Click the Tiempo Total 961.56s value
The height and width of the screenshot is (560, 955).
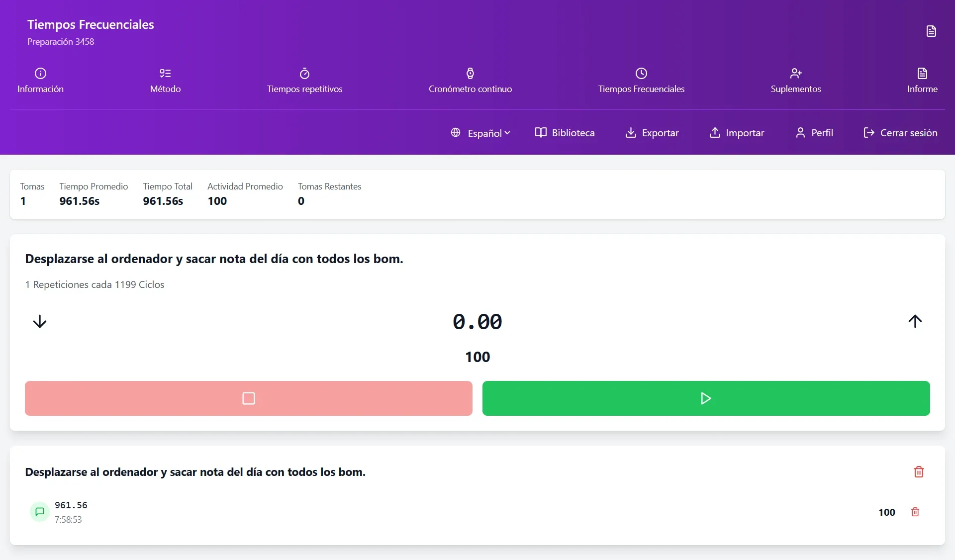(x=163, y=201)
